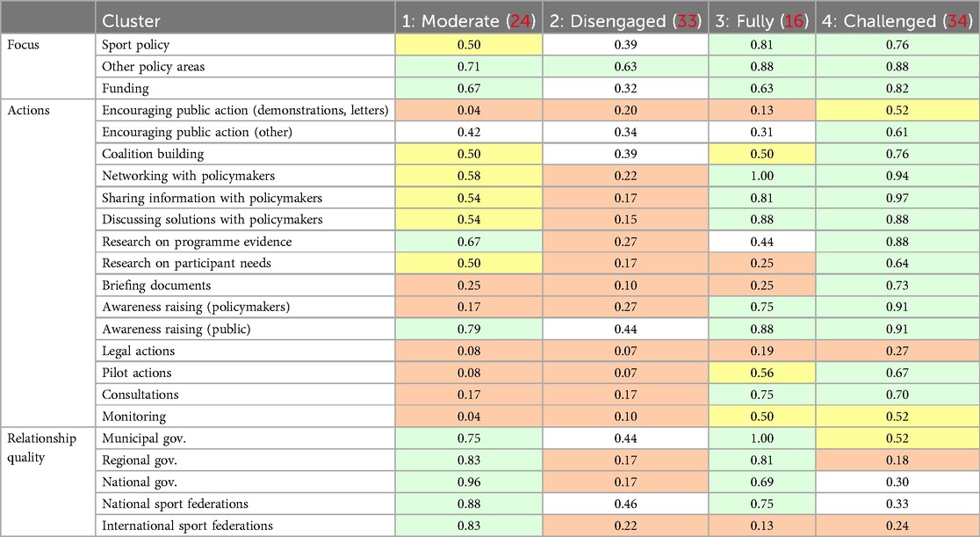
Task: Click Monitoring's 0.10 Disengaged cell
Action: [x=625, y=417]
